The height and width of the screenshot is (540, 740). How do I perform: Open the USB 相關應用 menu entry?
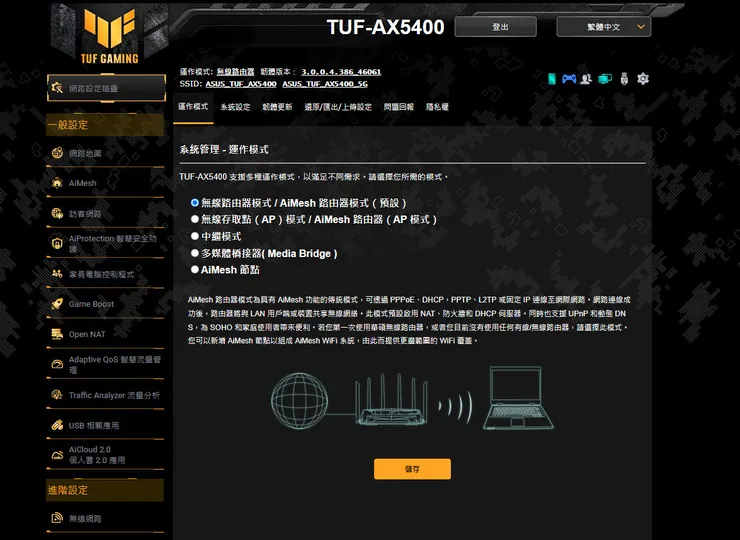pos(105,425)
